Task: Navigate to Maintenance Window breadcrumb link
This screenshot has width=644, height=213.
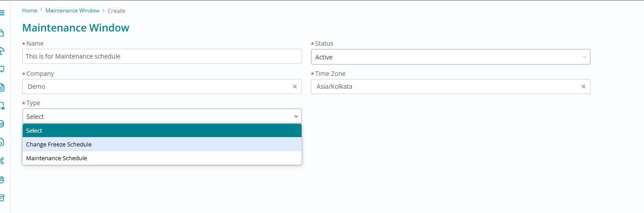Action: click(x=72, y=11)
